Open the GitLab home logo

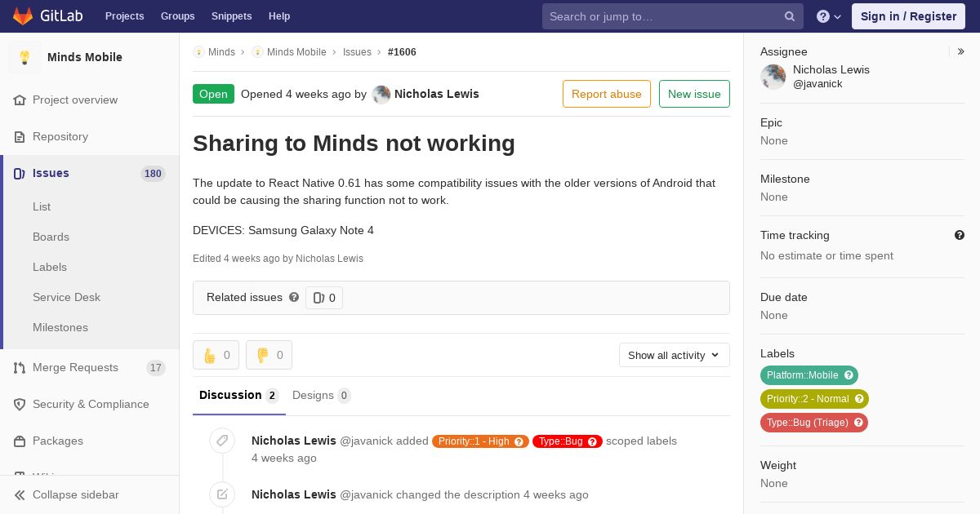click(47, 16)
